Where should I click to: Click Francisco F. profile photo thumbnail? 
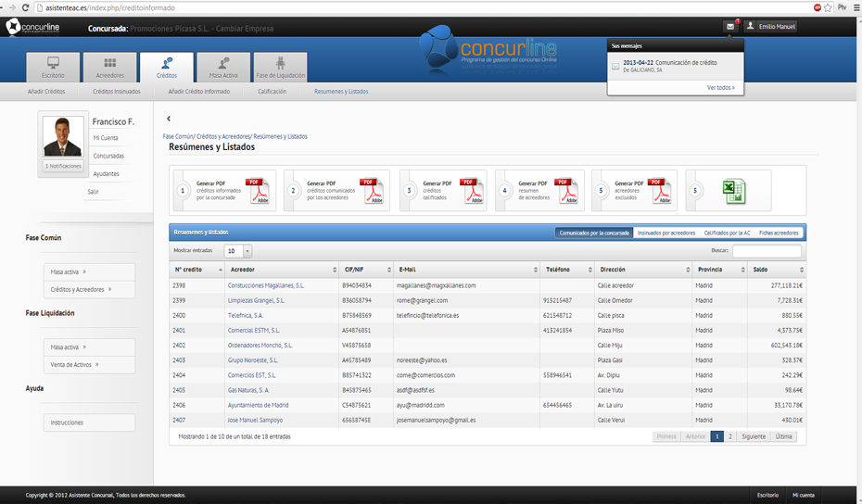click(63, 137)
